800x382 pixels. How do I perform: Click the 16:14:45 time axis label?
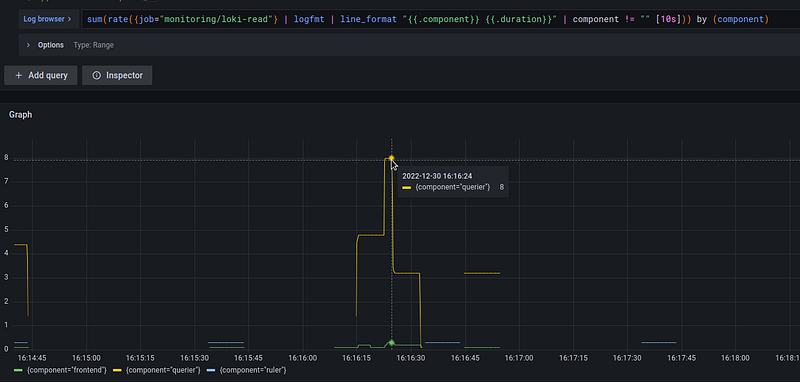[x=32, y=358]
